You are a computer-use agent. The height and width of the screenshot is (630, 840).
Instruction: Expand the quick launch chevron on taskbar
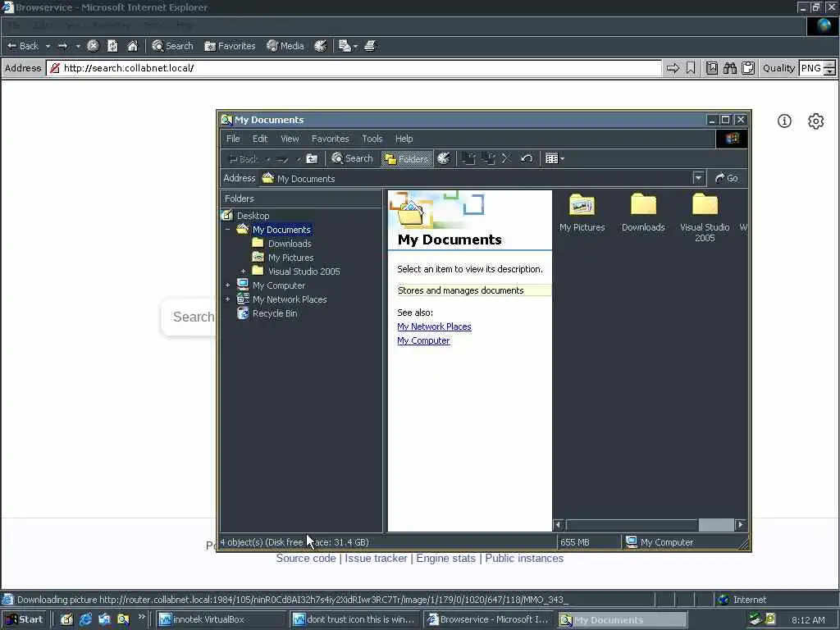tap(141, 618)
